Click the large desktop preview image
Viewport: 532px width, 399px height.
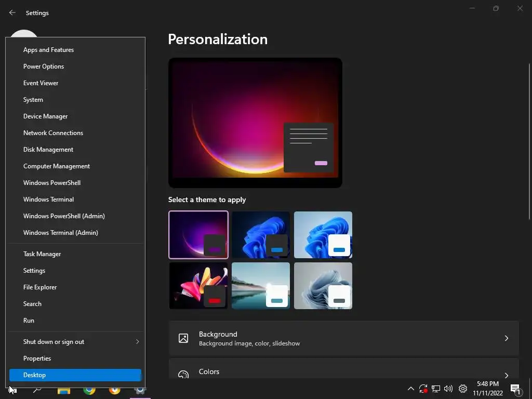coord(255,123)
